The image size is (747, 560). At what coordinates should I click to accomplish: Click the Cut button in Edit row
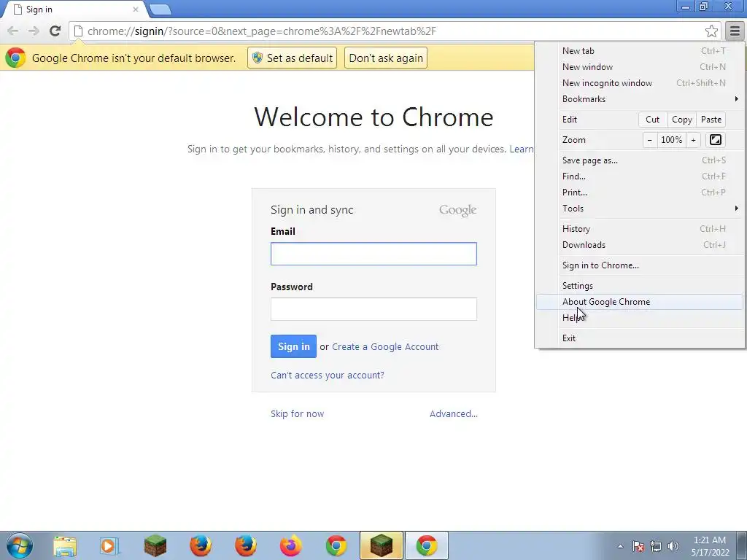pos(652,120)
